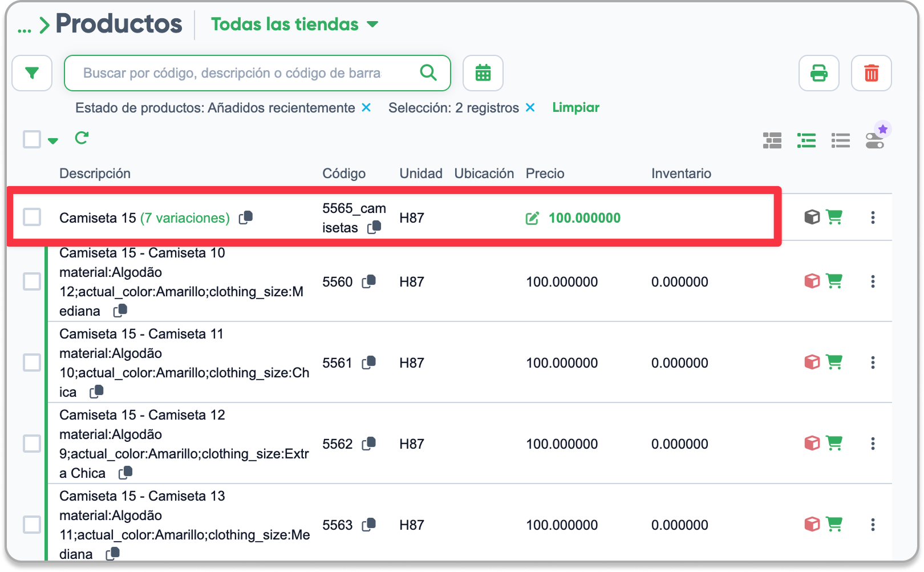Click red inventory box icon for code 5562
This screenshot has height=572, width=924.
click(x=812, y=443)
